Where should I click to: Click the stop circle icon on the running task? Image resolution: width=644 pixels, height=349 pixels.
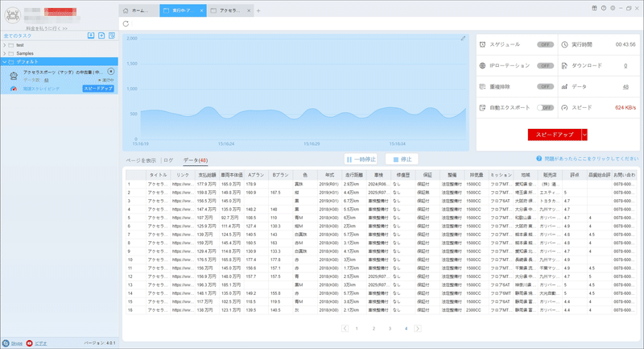[x=111, y=72]
